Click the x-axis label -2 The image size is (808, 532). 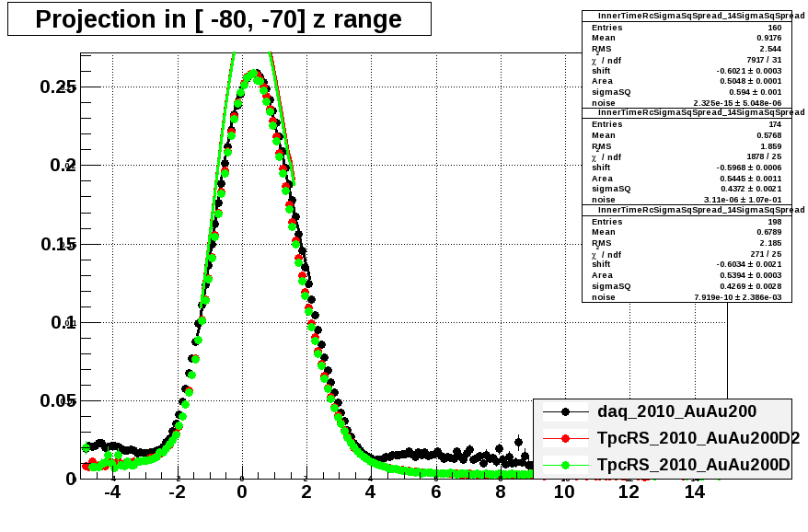click(x=177, y=492)
